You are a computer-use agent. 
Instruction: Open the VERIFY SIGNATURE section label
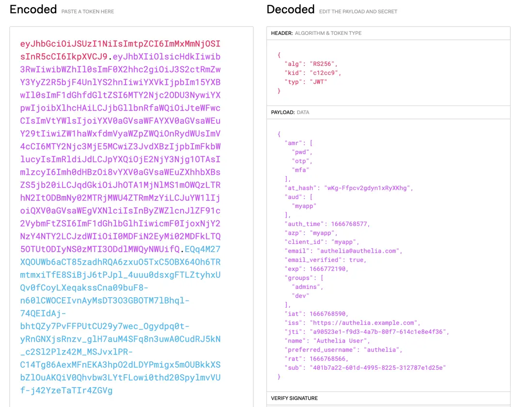pos(294,398)
